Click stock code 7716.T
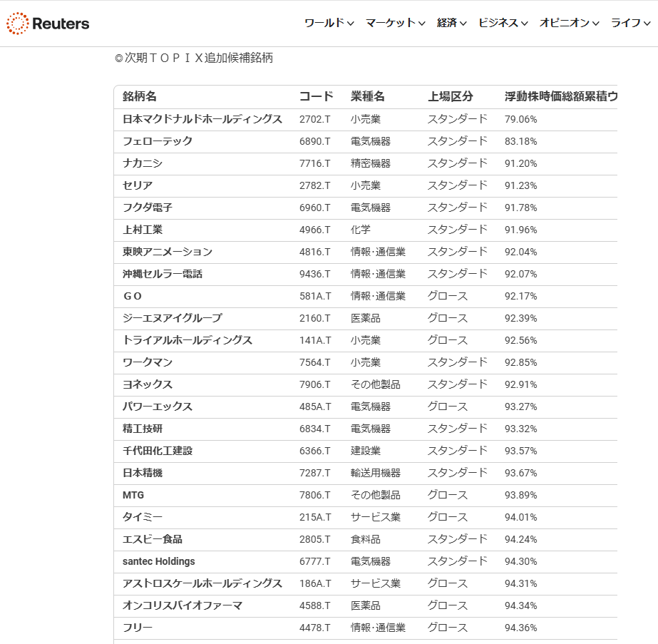This screenshot has width=658, height=644. (314, 163)
